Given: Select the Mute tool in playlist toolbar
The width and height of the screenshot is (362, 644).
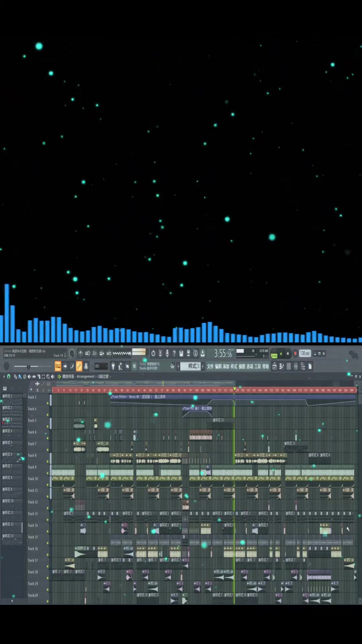Looking at the screenshot, I should (x=29, y=376).
